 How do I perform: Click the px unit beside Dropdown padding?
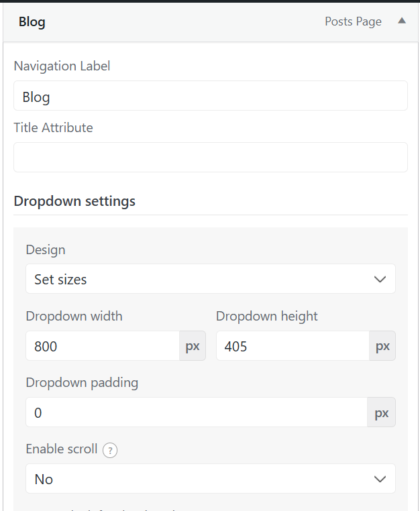click(x=382, y=412)
